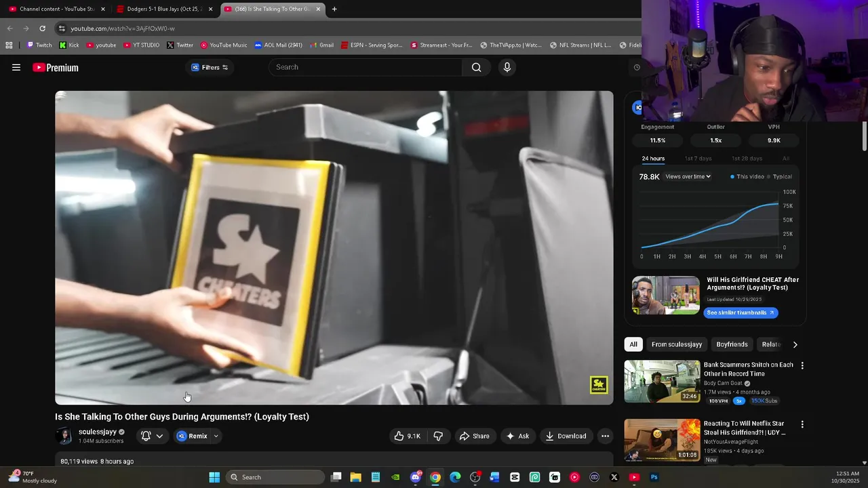Show more filter chips with right arrow
The width and height of the screenshot is (868, 488).
point(795,344)
